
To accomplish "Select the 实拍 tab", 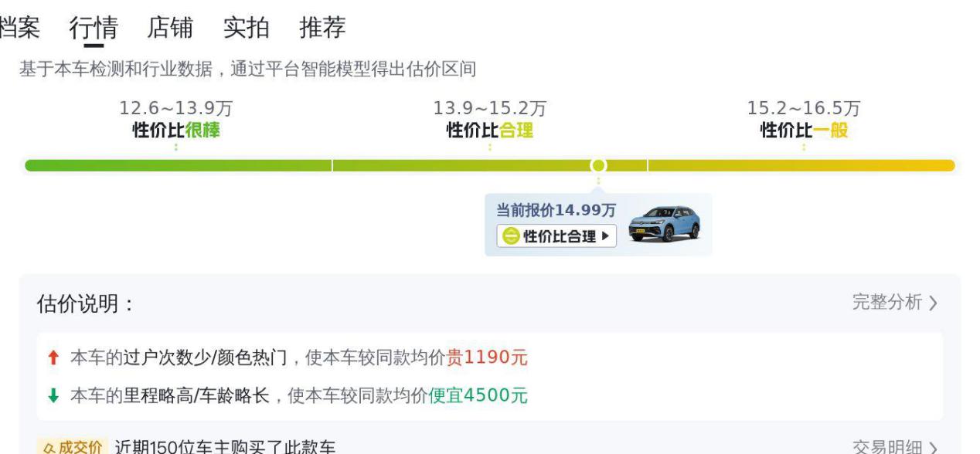I will (x=246, y=28).
